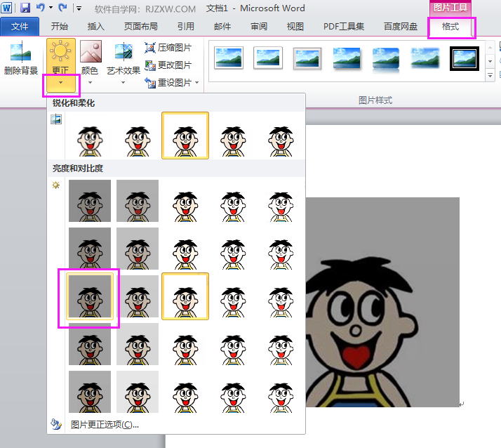Image resolution: width=501 pixels, height=448 pixels.
Task: Pick the middle preset in last brightness row
Action: point(185,392)
